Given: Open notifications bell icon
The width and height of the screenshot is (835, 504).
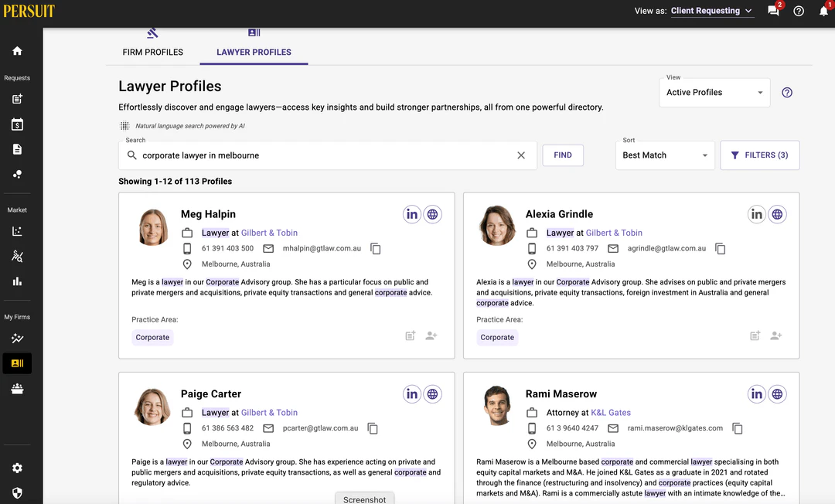Looking at the screenshot, I should (823, 11).
